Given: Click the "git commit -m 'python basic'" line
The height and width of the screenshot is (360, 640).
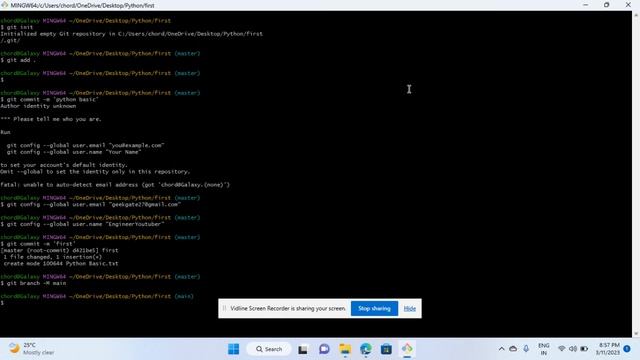Looking at the screenshot, I should coord(49,99).
